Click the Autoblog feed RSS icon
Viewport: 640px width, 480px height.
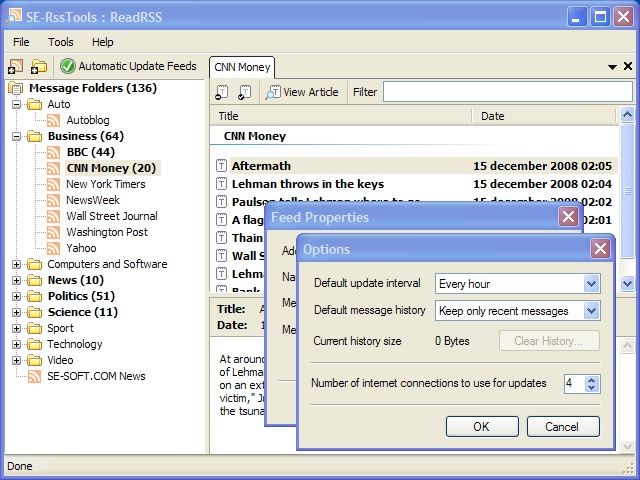53,120
